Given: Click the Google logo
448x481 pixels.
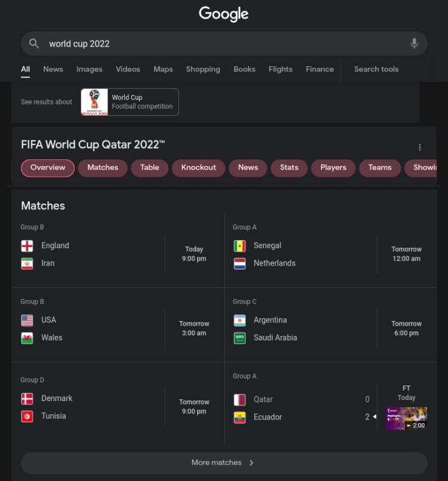Looking at the screenshot, I should tap(223, 14).
